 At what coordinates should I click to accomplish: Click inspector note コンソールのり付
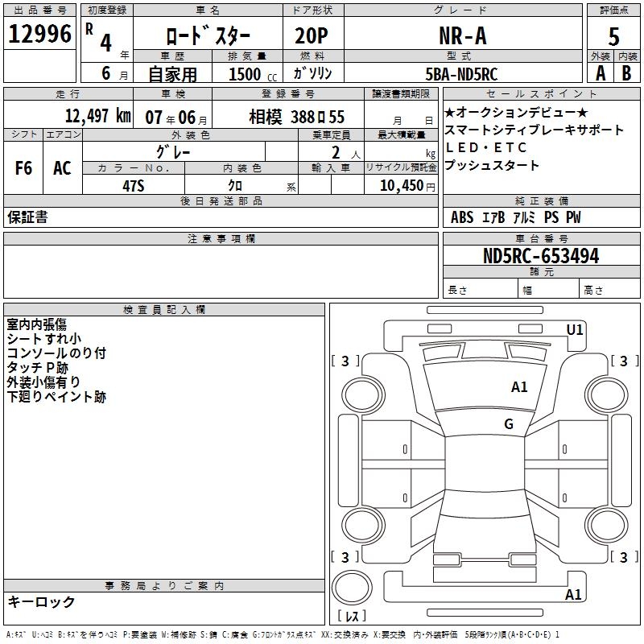pos(56,353)
